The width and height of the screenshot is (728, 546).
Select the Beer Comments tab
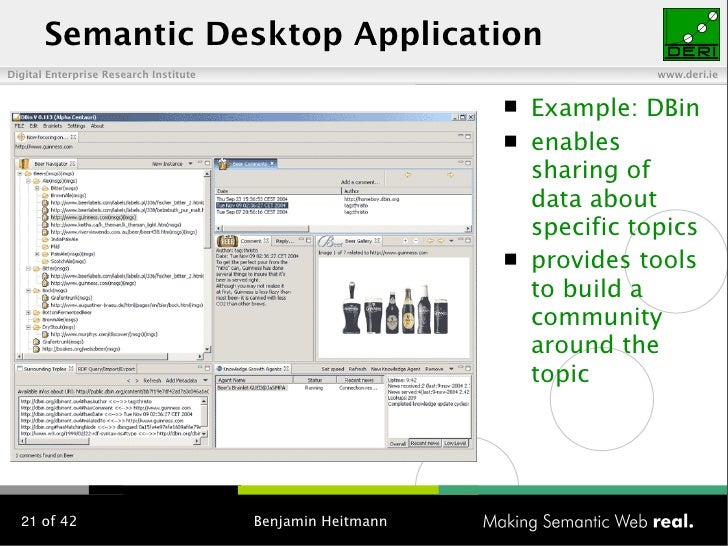tap(246, 164)
